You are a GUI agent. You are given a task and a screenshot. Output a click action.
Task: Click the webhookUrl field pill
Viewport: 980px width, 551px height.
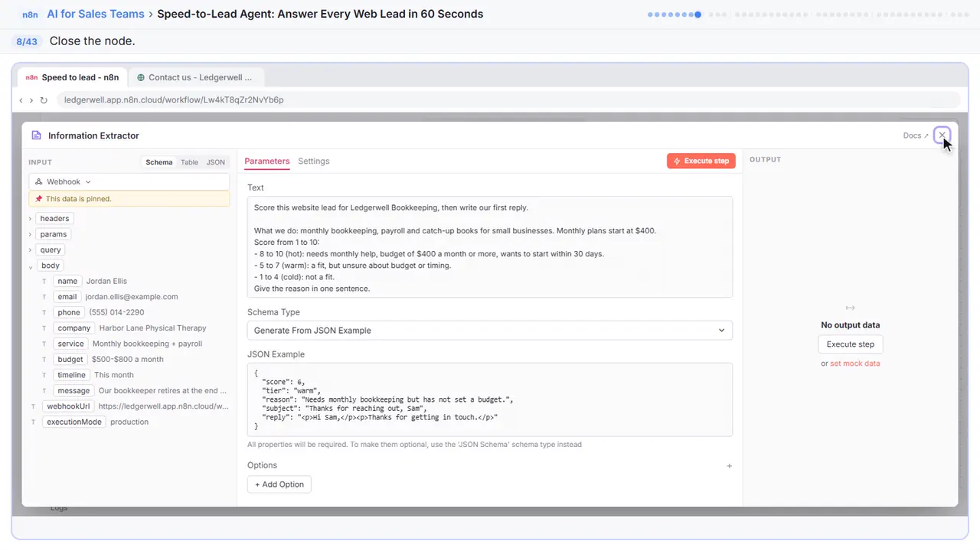coord(67,406)
